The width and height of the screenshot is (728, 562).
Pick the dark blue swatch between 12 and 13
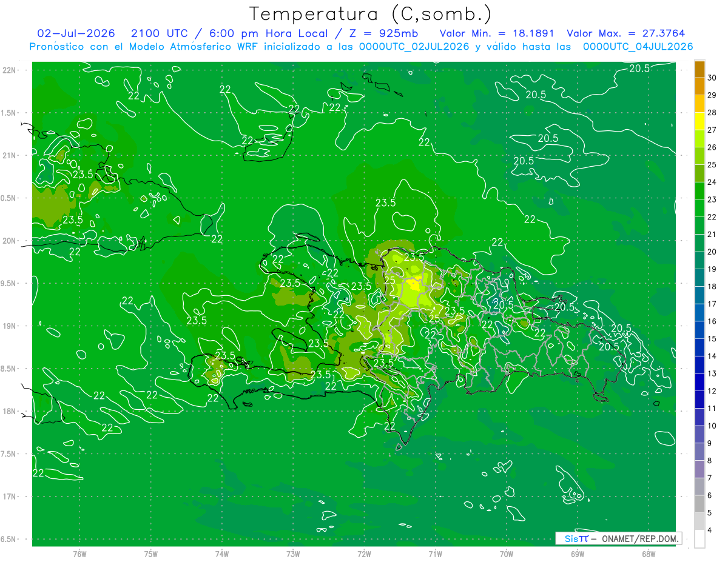point(699,382)
